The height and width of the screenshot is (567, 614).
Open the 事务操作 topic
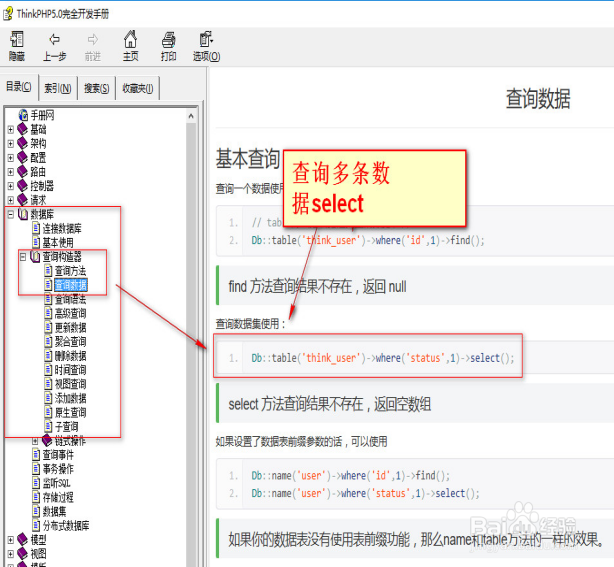tap(58, 469)
